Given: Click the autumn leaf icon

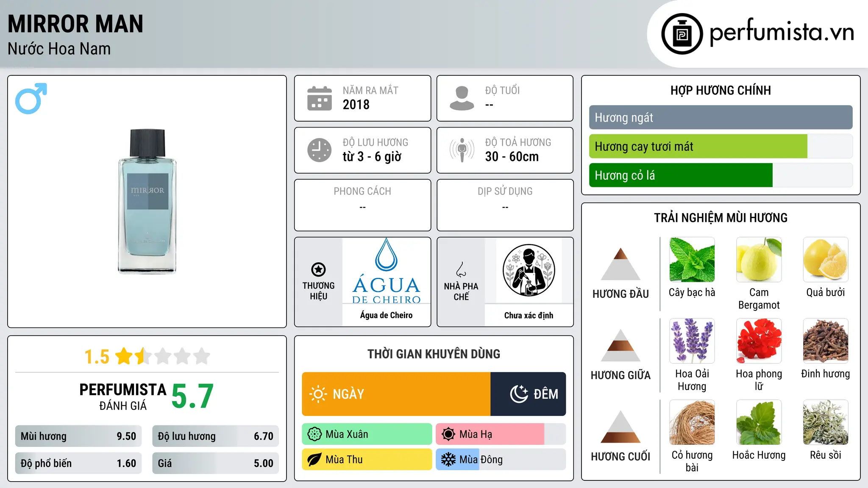Looking at the screenshot, I should (314, 460).
